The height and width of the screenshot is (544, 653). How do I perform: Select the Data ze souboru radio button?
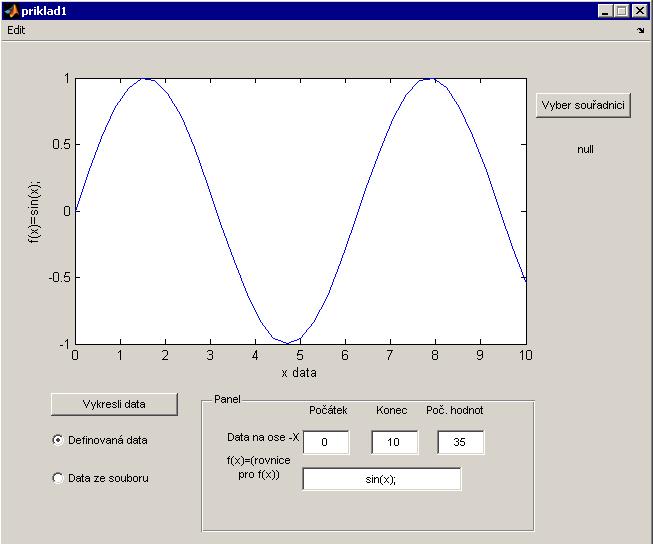click(x=58, y=478)
